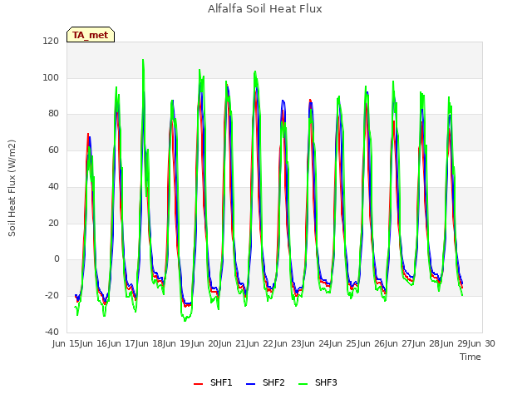Click the Jun 23 x-axis tick label
532x399 pixels.
(x=288, y=343)
